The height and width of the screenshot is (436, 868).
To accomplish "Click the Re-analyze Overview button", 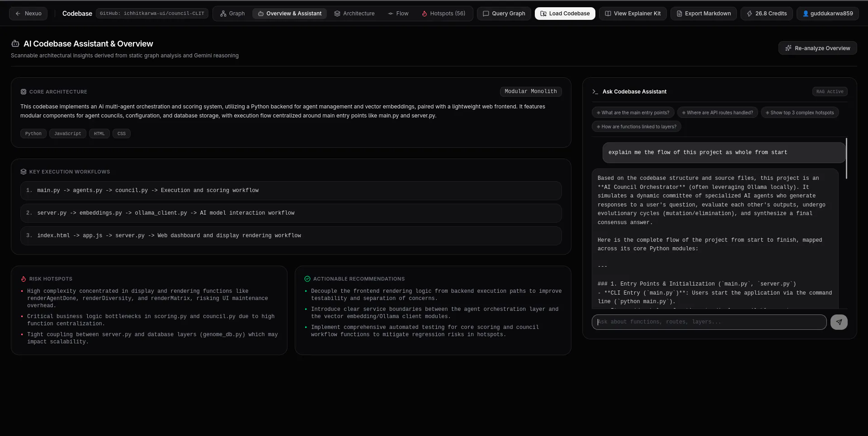I will pos(817,48).
